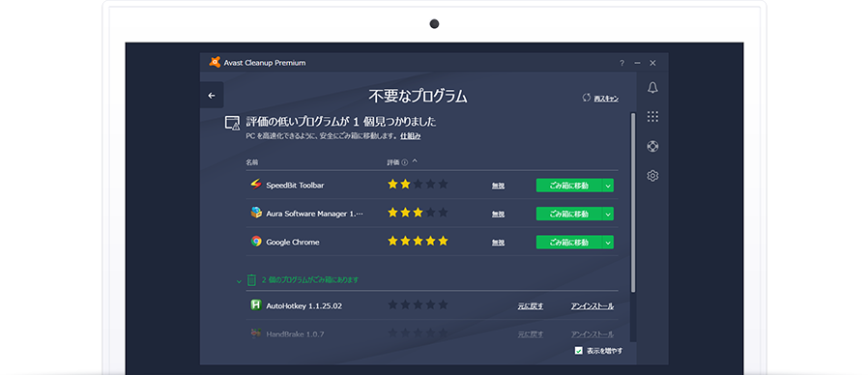Open the apps grid icon in sidebar
Screen dimensions: 868x375
pos(652,116)
